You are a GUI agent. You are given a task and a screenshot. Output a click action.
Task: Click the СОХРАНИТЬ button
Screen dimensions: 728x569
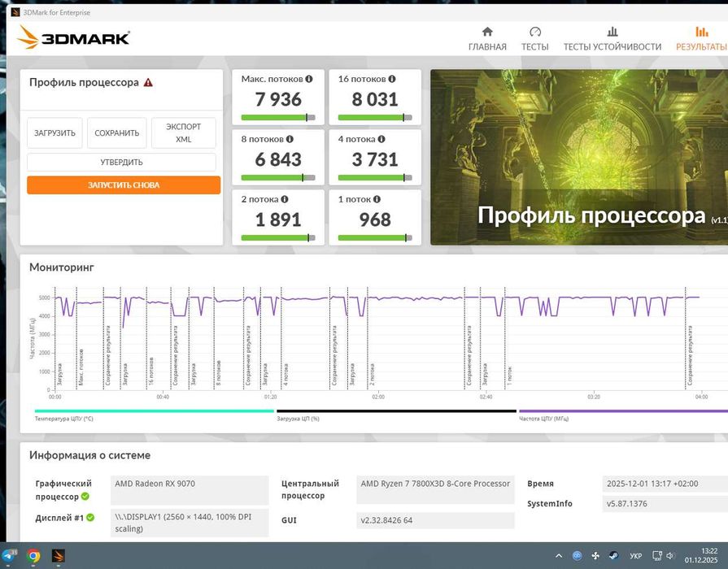pyautogui.click(x=117, y=132)
